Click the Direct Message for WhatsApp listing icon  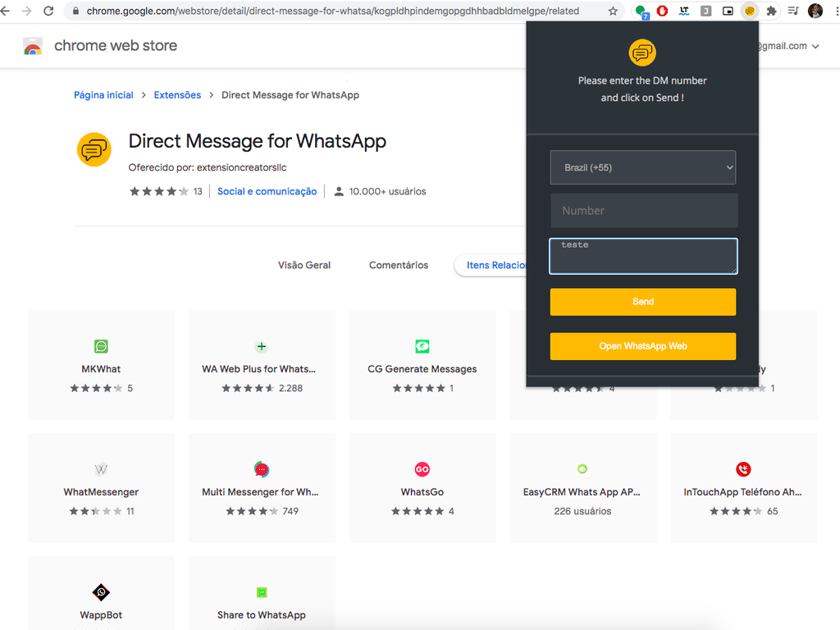pyautogui.click(x=94, y=149)
